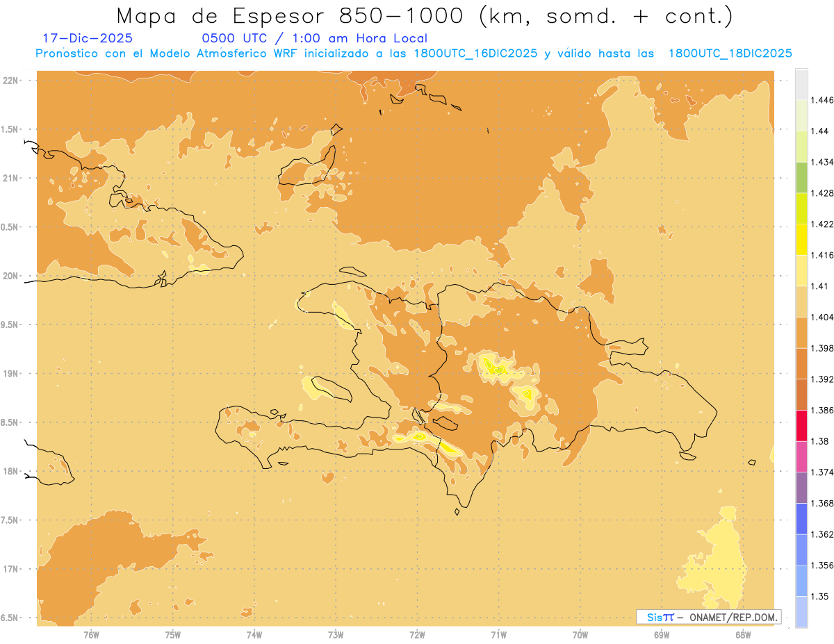This screenshot has height=644, width=834.
Task: Click the '8.5N' latitude label
Action: pyautogui.click(x=10, y=422)
